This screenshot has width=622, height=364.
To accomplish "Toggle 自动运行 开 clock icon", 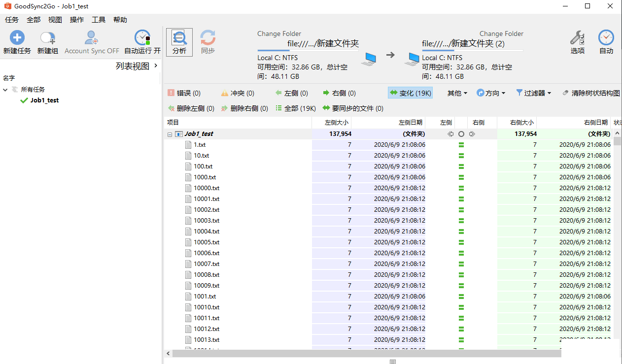I will click(x=142, y=38).
